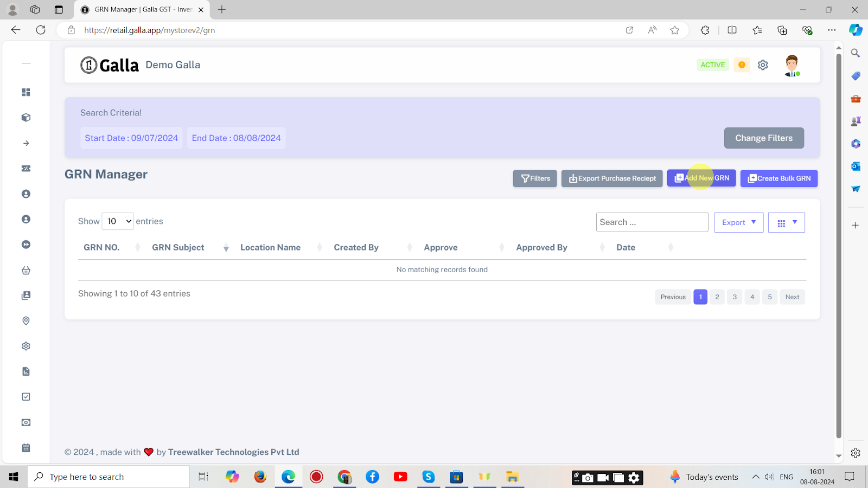Click the End Date 08/08/2024 chip
Viewport: 868px width, 488px height.
(237, 138)
